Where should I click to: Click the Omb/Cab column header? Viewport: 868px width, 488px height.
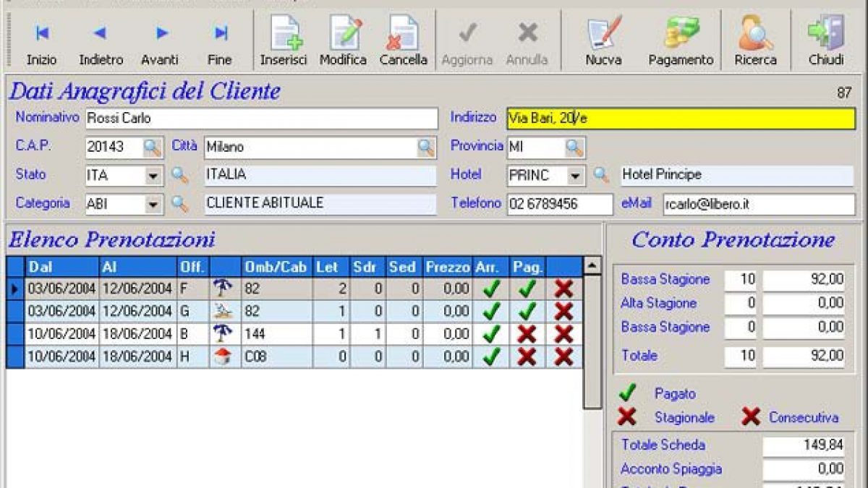click(x=276, y=267)
